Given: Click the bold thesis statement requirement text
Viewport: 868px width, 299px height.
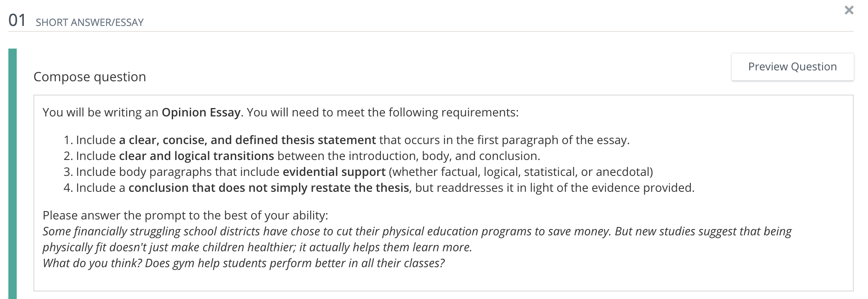Looking at the screenshot, I should (248, 140).
